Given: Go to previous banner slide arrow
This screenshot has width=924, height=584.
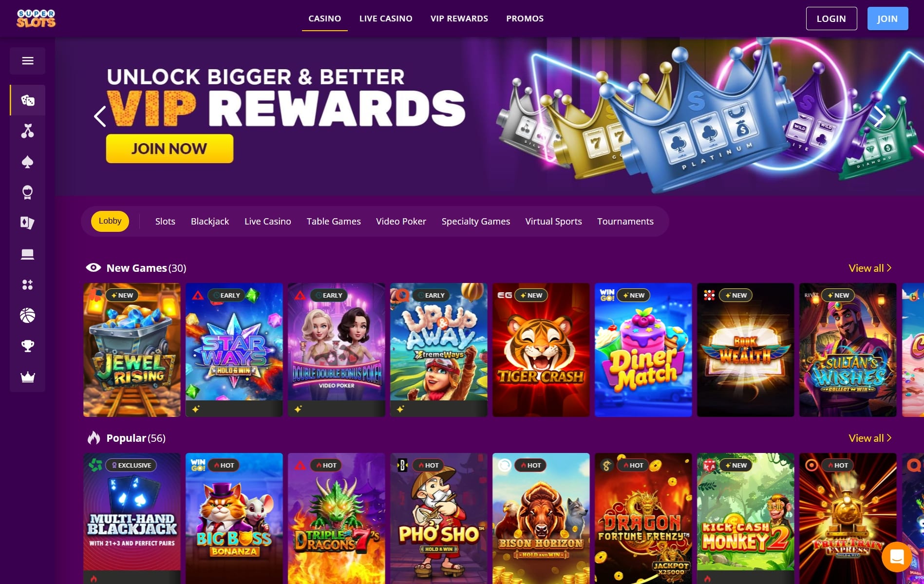Looking at the screenshot, I should tap(100, 116).
